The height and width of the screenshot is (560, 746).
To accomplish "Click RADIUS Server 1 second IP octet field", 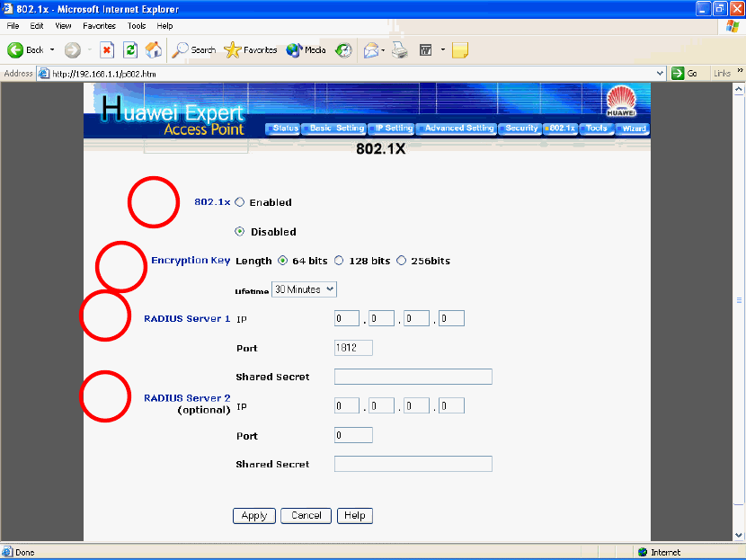I will (382, 318).
